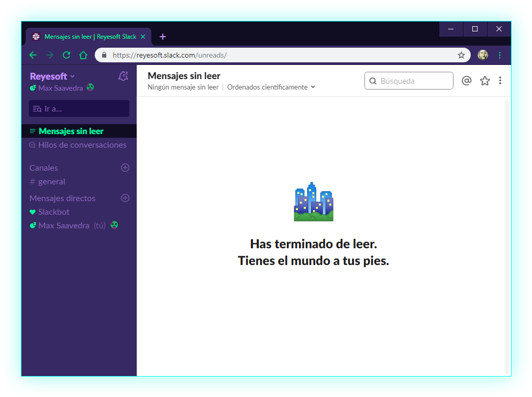Open the 'Ordenados científicamente' sort dropdown
This screenshot has height=397, width=532.
tap(271, 87)
